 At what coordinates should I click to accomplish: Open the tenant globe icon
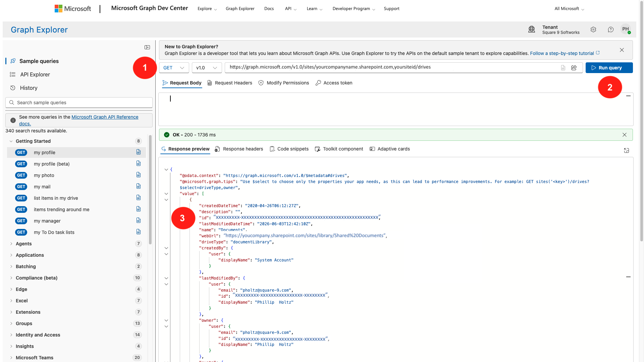click(532, 29)
